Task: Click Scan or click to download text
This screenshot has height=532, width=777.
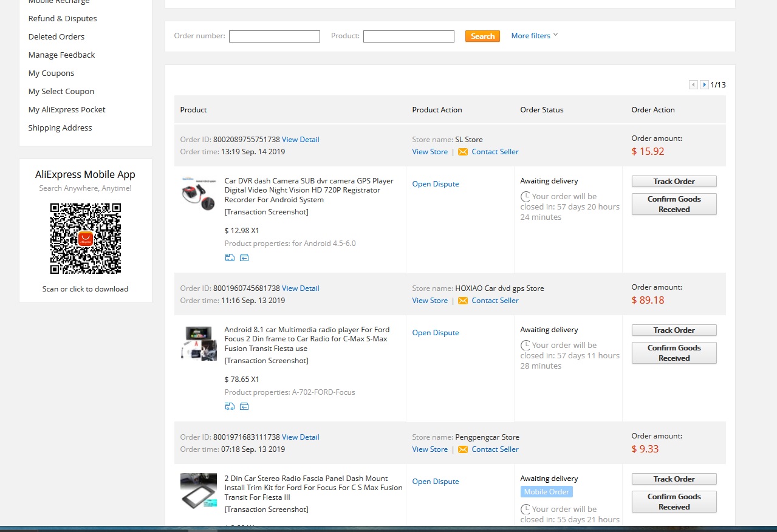Action: [x=85, y=289]
